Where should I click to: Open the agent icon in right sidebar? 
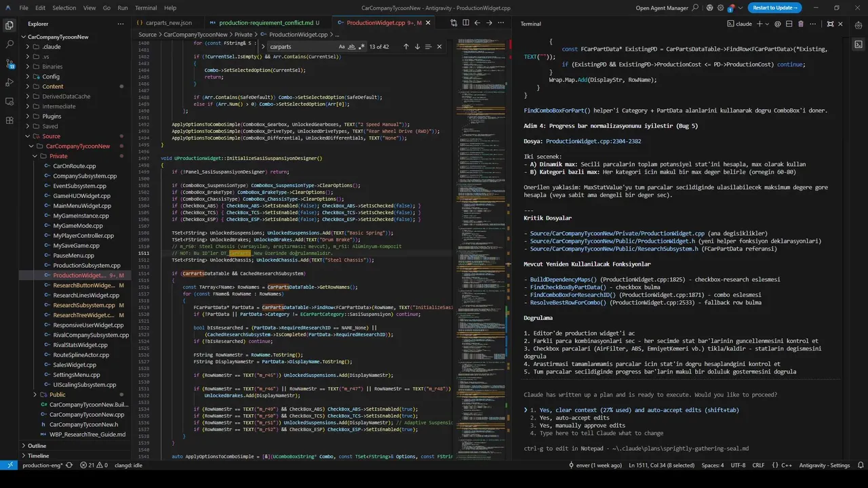pos(859,26)
